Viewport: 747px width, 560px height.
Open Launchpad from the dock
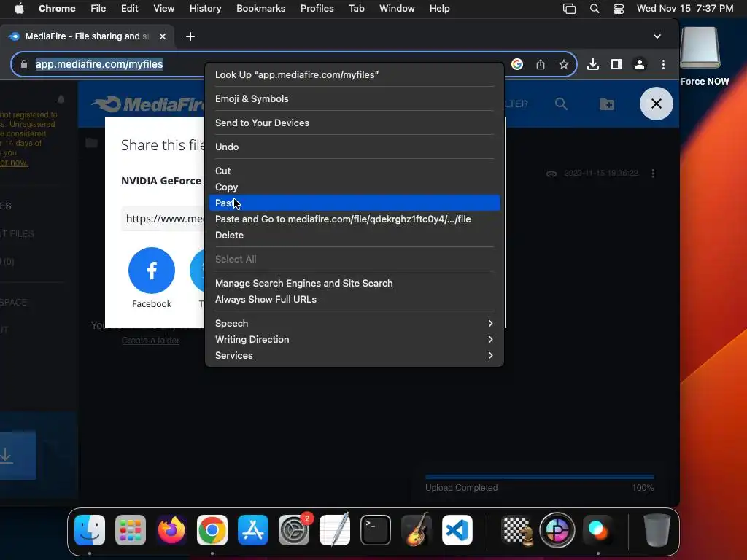click(x=131, y=530)
